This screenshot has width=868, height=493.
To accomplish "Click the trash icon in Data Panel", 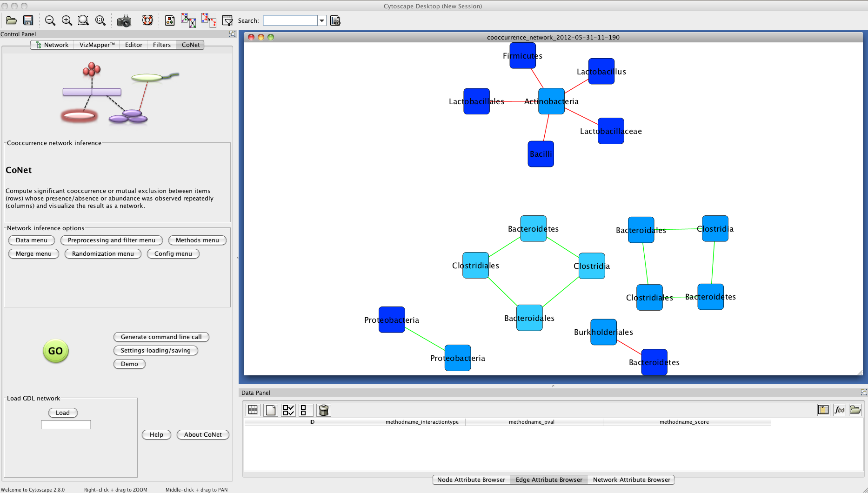I will pyautogui.click(x=324, y=410).
